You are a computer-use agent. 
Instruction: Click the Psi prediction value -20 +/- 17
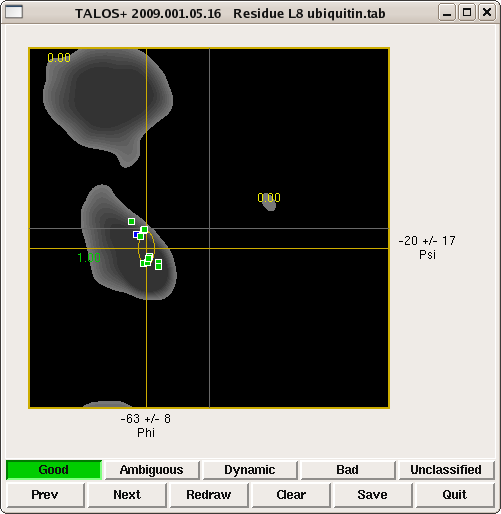(427, 241)
